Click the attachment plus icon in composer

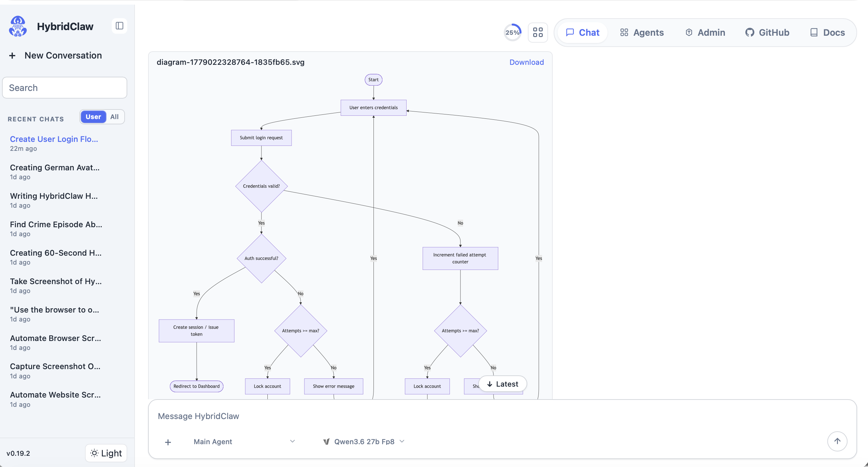point(168,442)
